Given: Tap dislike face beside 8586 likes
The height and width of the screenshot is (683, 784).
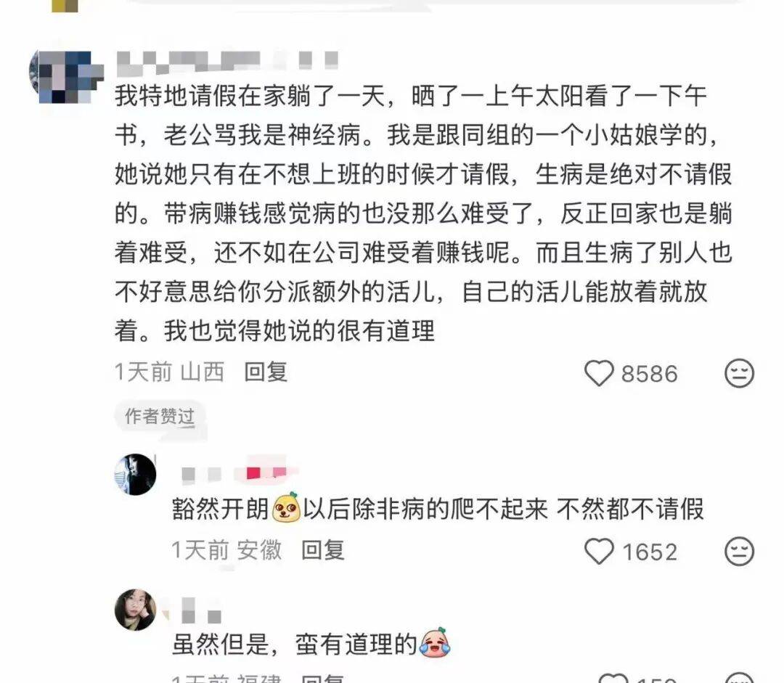Looking at the screenshot, I should pyautogui.click(x=739, y=373).
